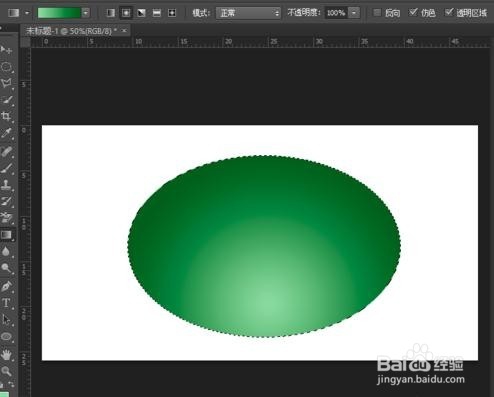
Task: Open the gradient picker dropdown arrow
Action: tap(86, 13)
